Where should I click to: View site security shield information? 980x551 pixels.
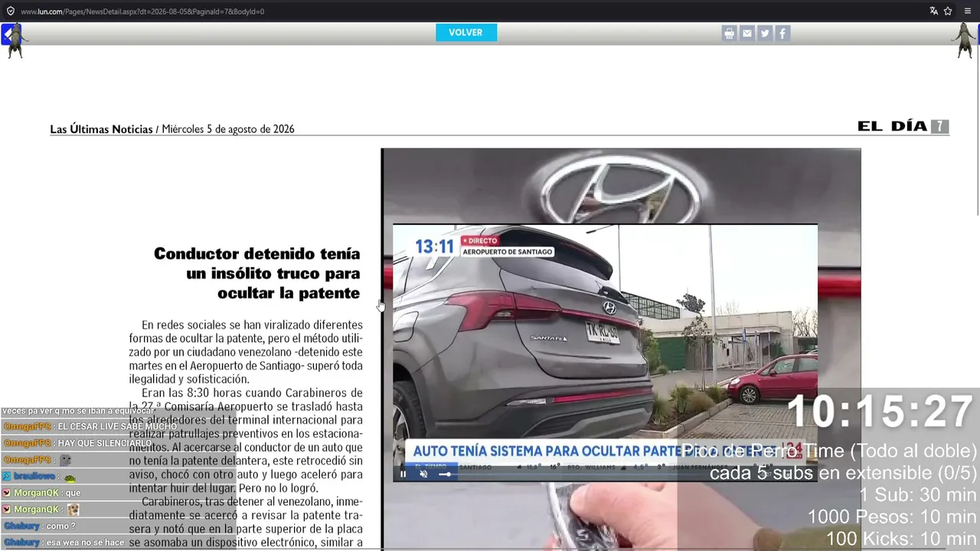point(10,11)
